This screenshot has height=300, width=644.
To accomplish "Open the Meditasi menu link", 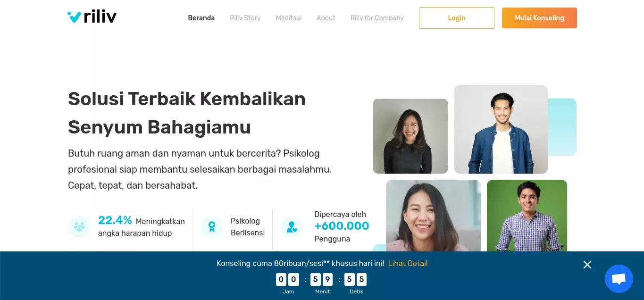I will (x=289, y=18).
